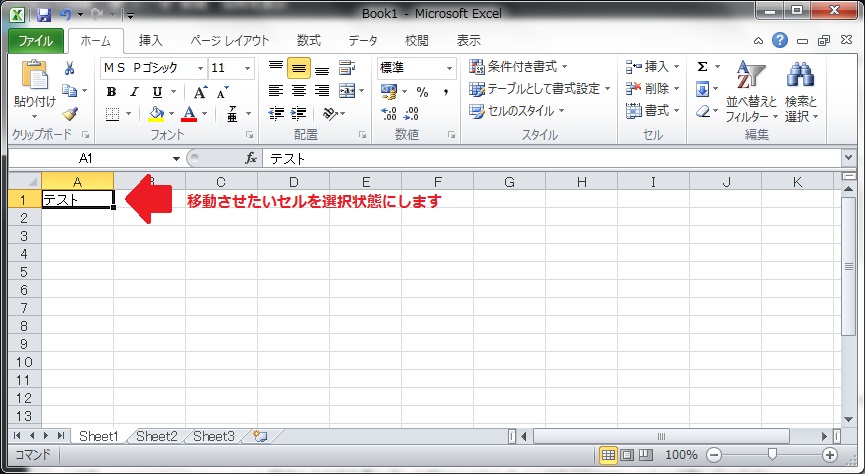Open Excel Help question mark
The height and width of the screenshot is (474, 865).
pos(779,40)
